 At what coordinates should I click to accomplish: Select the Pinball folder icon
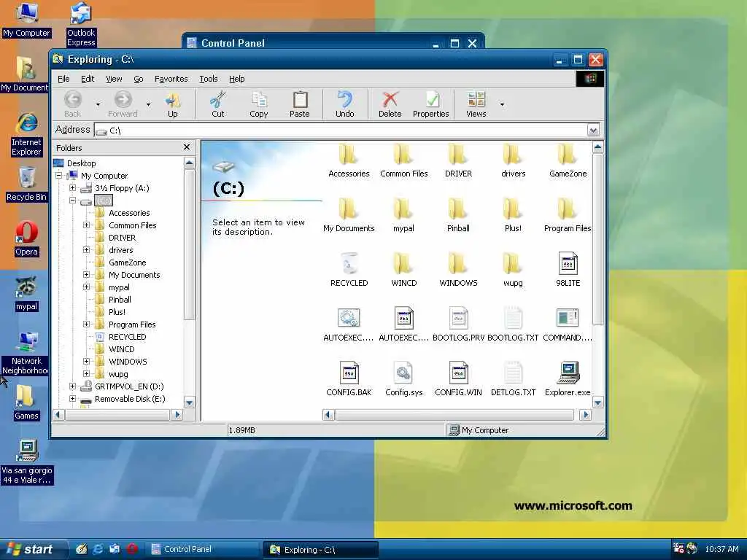click(x=458, y=209)
